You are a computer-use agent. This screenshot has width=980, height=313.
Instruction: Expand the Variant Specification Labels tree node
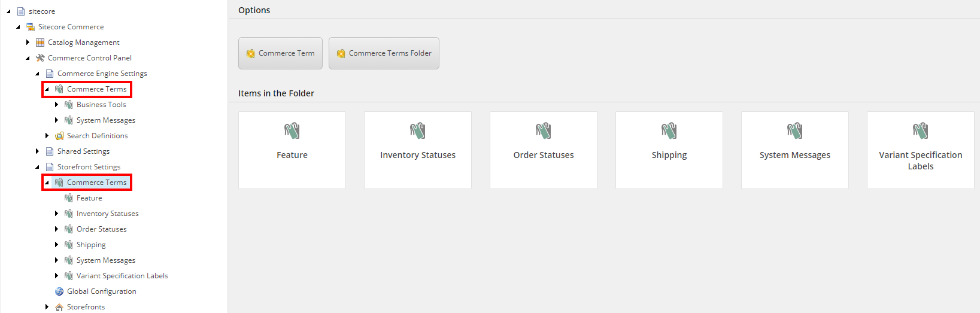click(x=56, y=276)
